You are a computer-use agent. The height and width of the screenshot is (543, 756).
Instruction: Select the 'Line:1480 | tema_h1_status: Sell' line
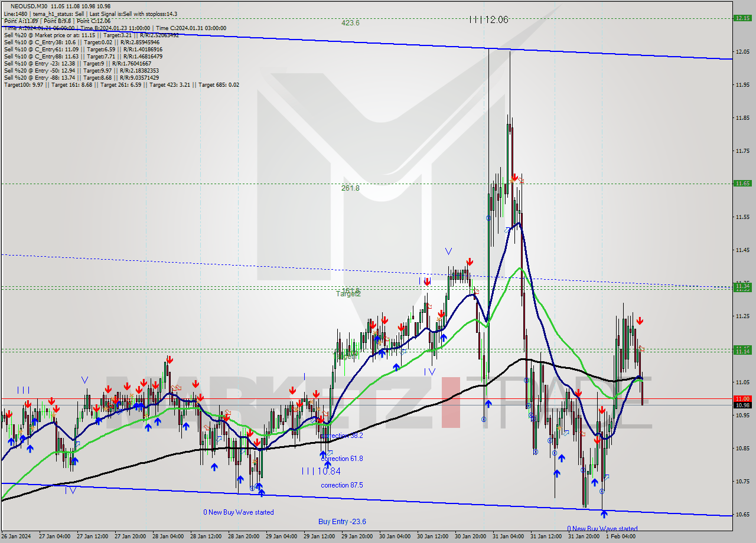coord(90,14)
